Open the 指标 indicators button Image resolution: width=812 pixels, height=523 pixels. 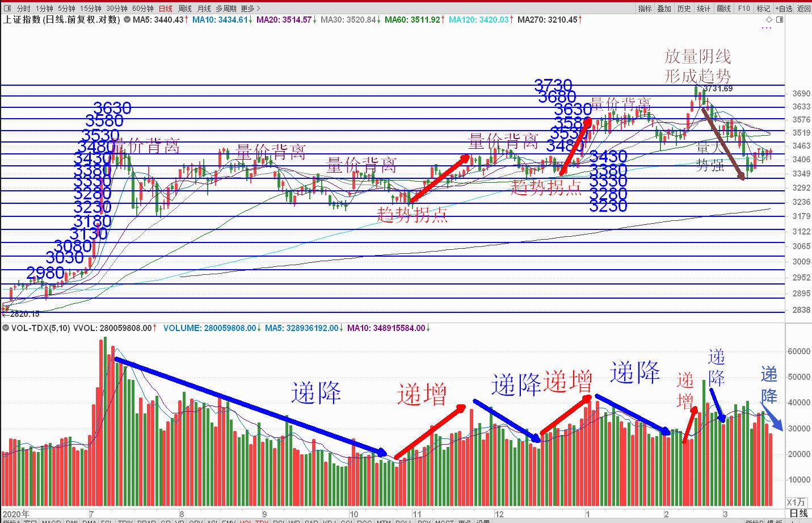[645, 9]
